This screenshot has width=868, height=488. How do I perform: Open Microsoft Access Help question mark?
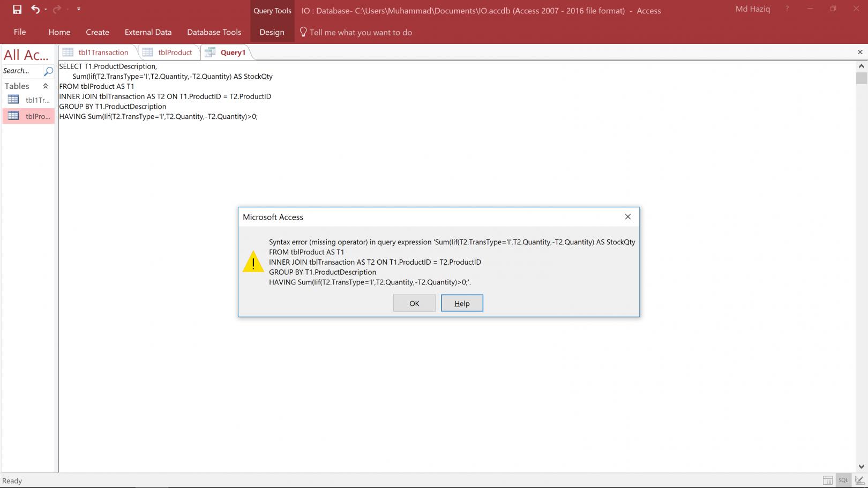point(787,9)
